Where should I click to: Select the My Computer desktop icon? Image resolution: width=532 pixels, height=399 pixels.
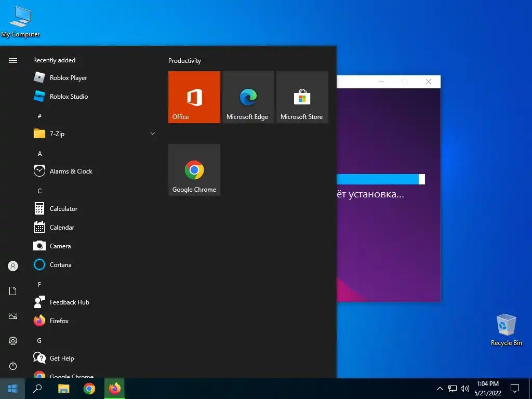[20, 21]
